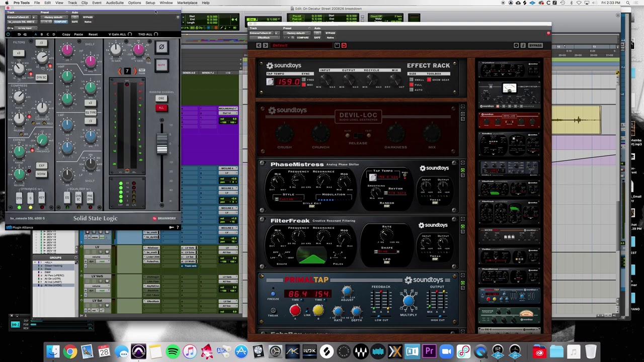The image size is (644, 362).
Task: Open Spotify from the Dock
Action: (173, 351)
